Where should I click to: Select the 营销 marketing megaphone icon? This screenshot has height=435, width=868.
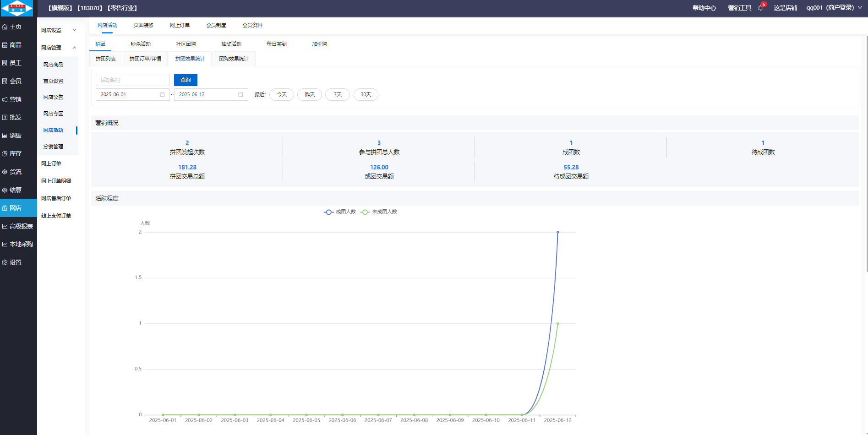point(5,99)
